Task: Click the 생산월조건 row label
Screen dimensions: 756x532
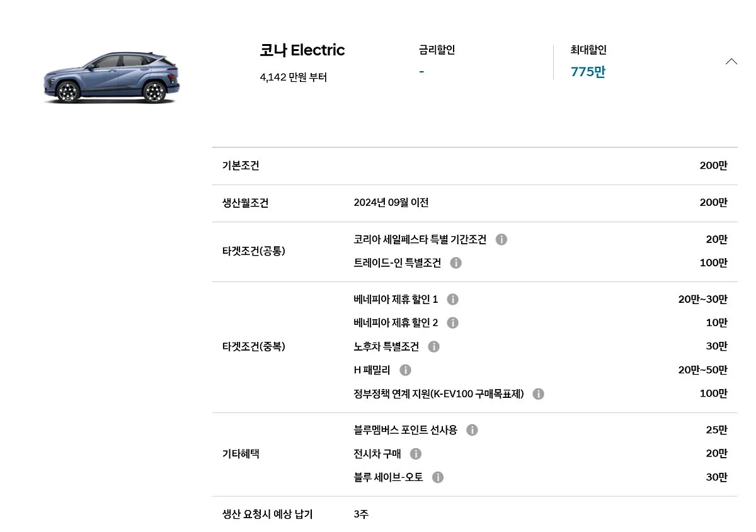Action: pyautogui.click(x=245, y=203)
